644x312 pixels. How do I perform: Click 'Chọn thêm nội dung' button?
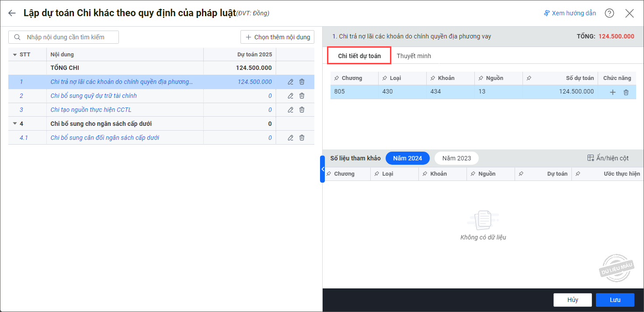click(277, 37)
